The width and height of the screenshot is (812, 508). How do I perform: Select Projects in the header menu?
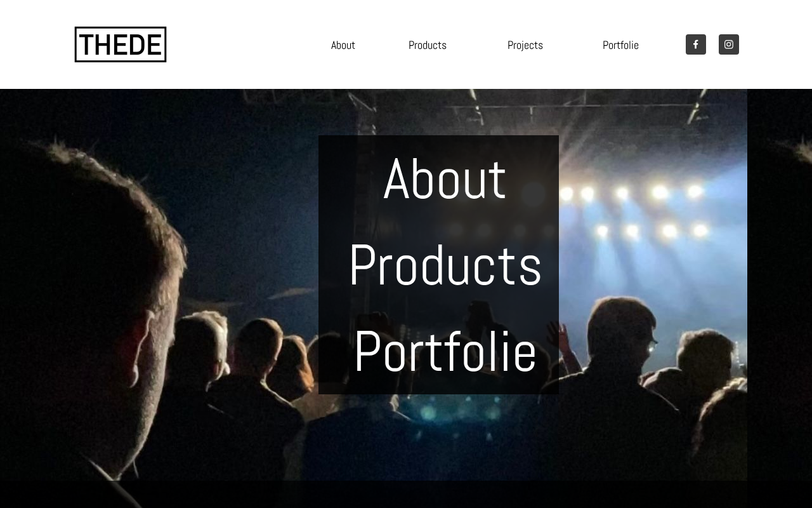[x=525, y=45]
